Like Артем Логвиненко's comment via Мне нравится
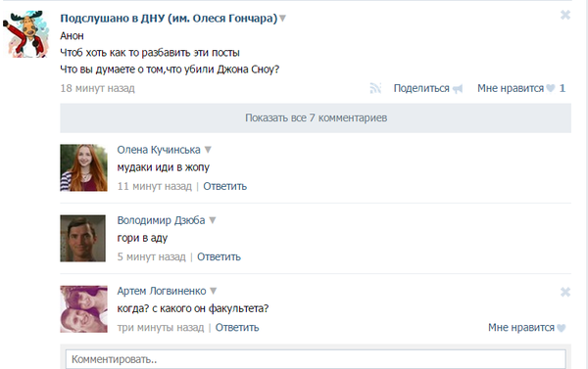The width and height of the screenshot is (588, 369). (x=521, y=328)
